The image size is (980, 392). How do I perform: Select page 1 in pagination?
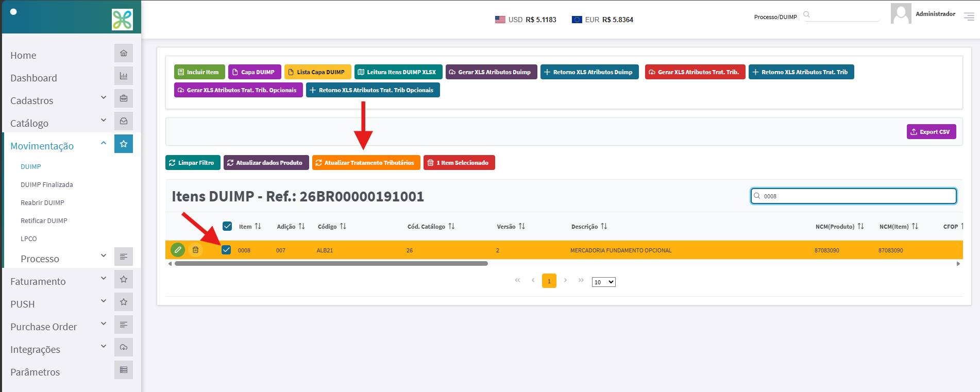click(549, 281)
